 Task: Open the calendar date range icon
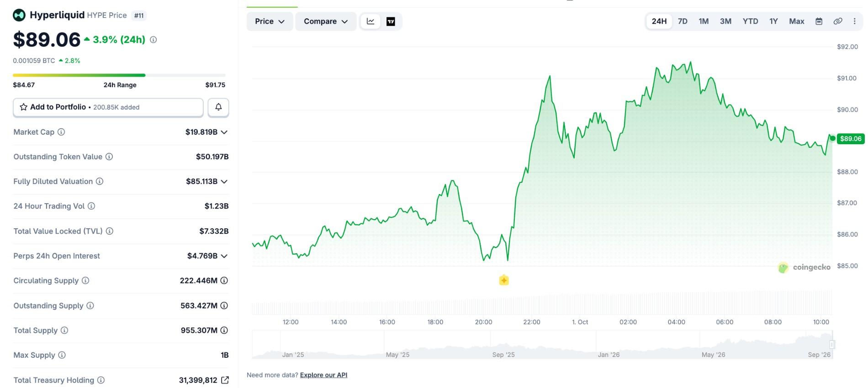tap(819, 21)
